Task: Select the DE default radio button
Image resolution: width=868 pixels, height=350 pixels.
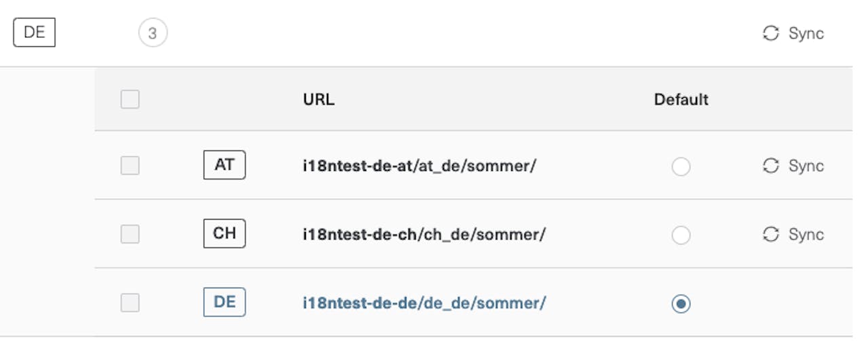Action: (681, 303)
